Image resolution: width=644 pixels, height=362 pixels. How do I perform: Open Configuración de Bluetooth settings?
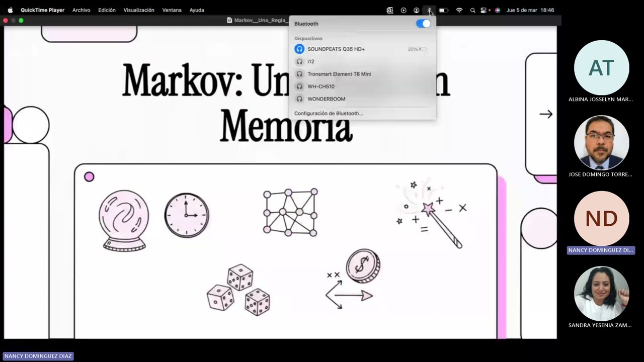329,114
